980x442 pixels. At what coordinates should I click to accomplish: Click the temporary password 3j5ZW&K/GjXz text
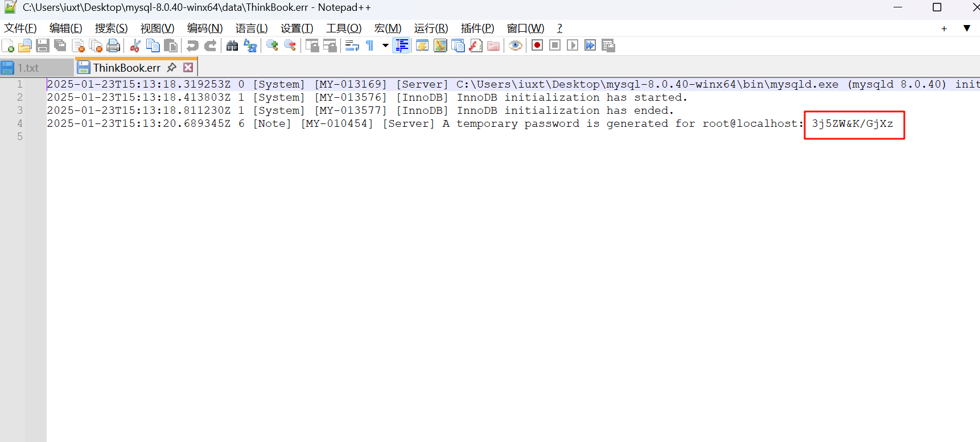[x=853, y=123]
